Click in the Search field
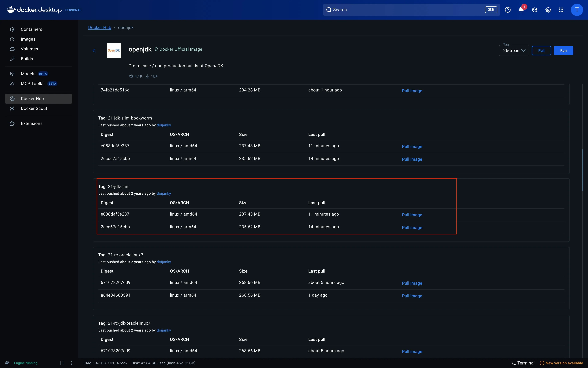The image size is (588, 368). [411, 10]
